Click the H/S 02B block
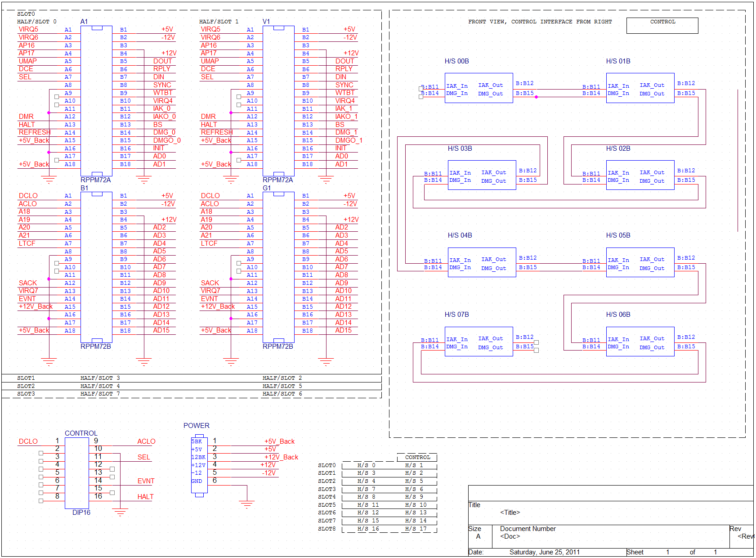The image size is (756, 558). coord(640,175)
